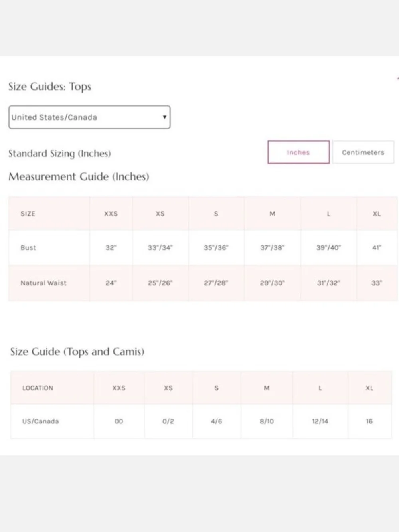Click the XXS column header in Measurement Guide
The image size is (399, 532).
(x=111, y=214)
